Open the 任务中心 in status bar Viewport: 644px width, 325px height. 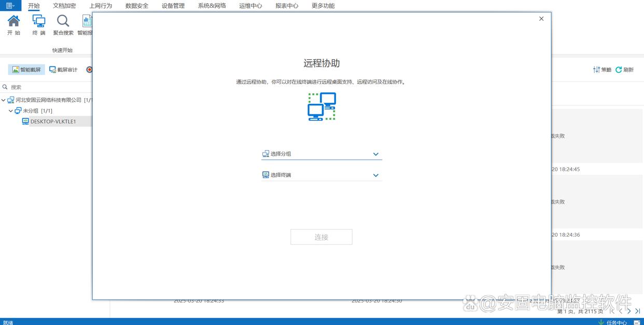(613, 322)
